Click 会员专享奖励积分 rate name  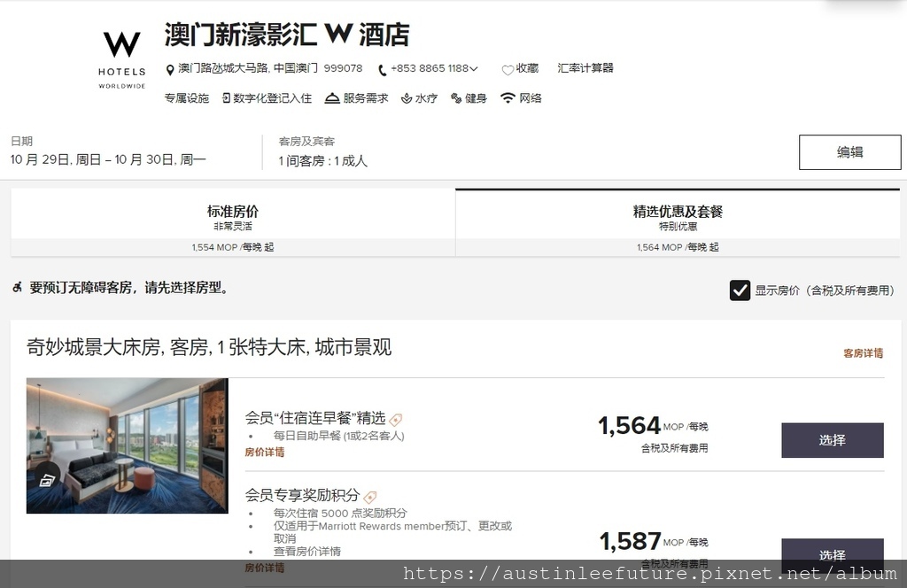point(303,496)
